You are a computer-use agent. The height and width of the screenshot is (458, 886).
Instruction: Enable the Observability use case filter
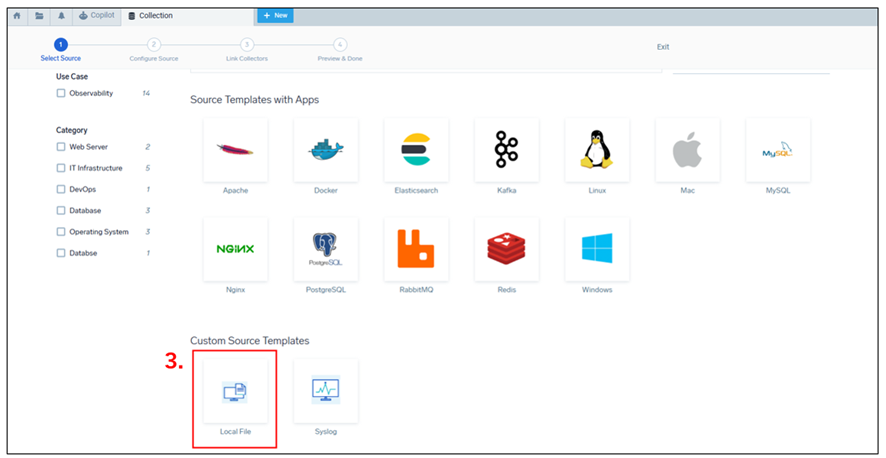[x=60, y=93]
